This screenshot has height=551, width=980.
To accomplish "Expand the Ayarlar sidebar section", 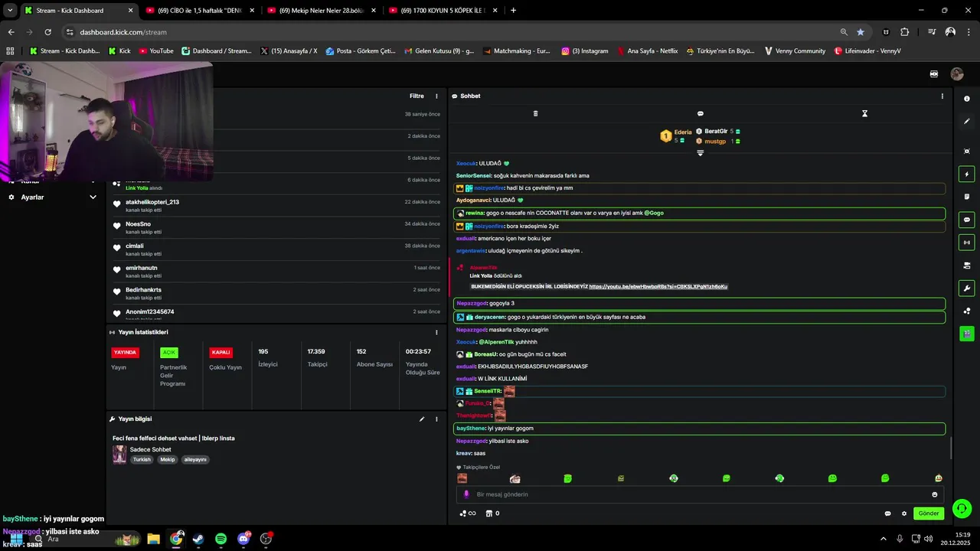I will pyautogui.click(x=93, y=197).
